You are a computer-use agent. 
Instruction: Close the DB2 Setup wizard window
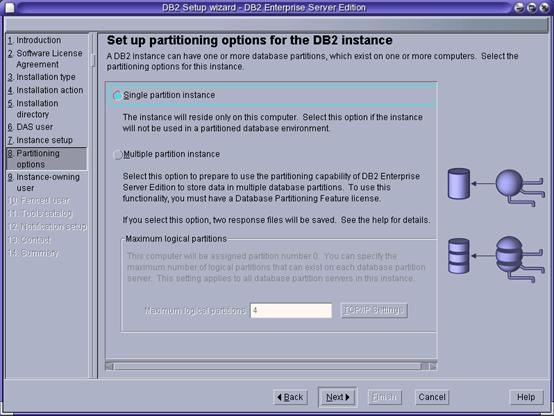544,7
